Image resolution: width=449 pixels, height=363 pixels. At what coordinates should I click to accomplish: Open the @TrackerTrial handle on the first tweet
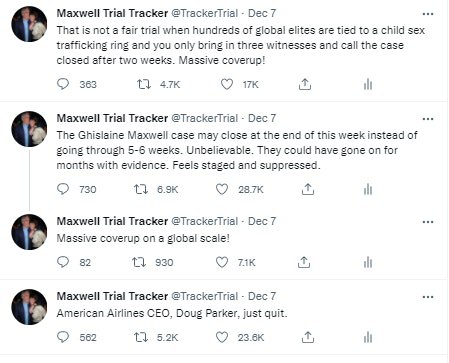pyautogui.click(x=204, y=13)
